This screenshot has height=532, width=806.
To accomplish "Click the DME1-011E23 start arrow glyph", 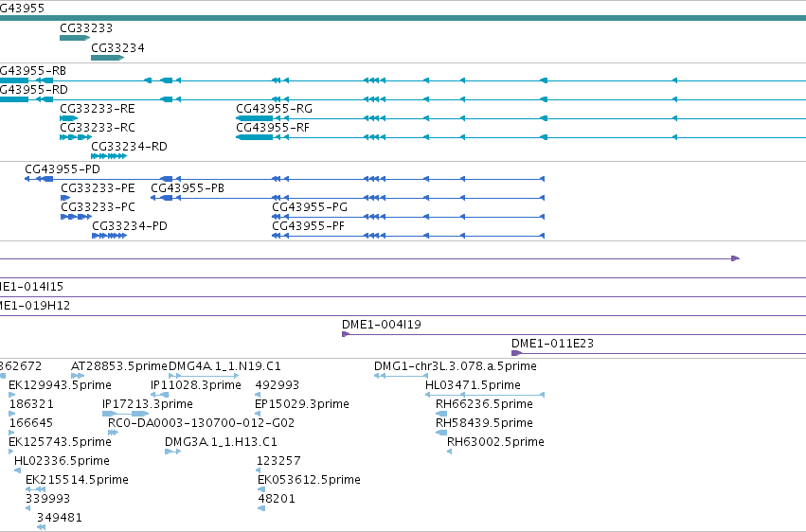I will (516, 353).
